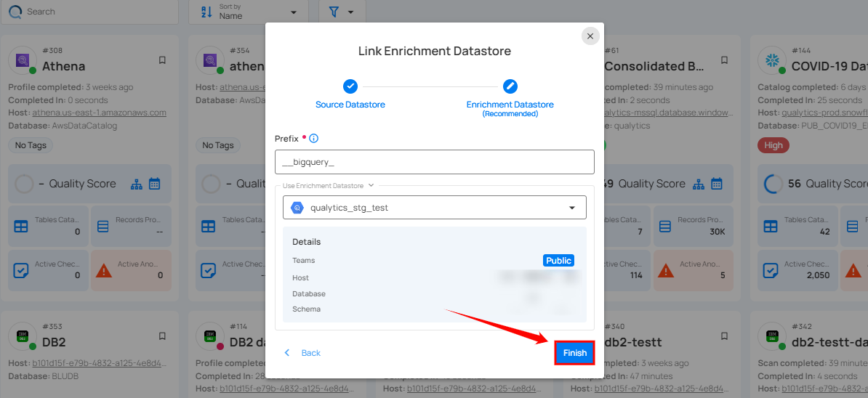Screen dimensions: 868x398
Task: Open the Consolidated card hierarchy icon
Action: click(698, 184)
